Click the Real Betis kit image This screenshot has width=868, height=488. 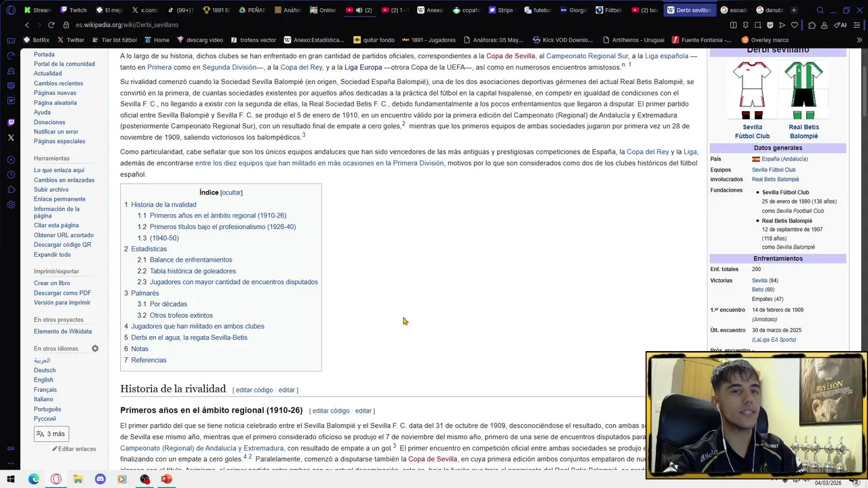804,90
